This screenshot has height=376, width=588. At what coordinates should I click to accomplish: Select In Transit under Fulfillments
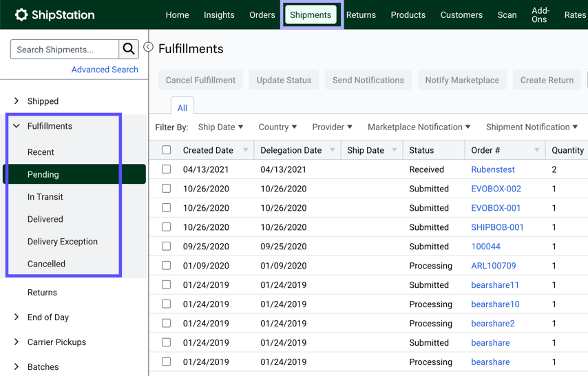45,197
